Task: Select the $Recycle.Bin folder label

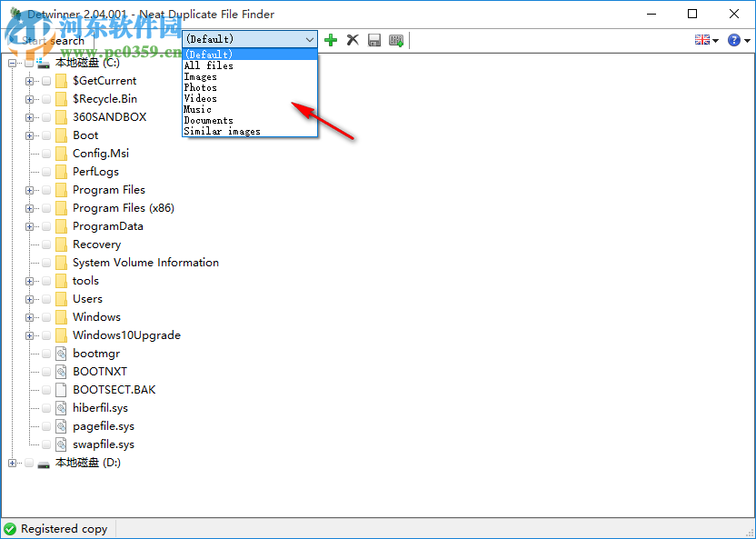Action: (104, 99)
